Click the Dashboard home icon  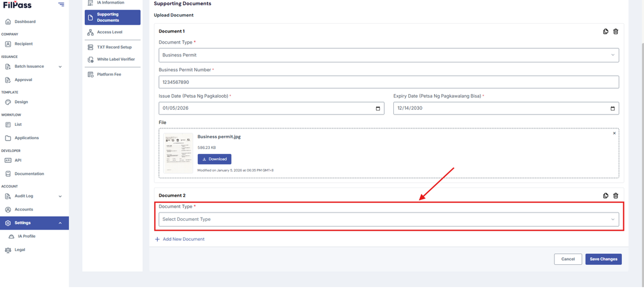[x=8, y=21]
